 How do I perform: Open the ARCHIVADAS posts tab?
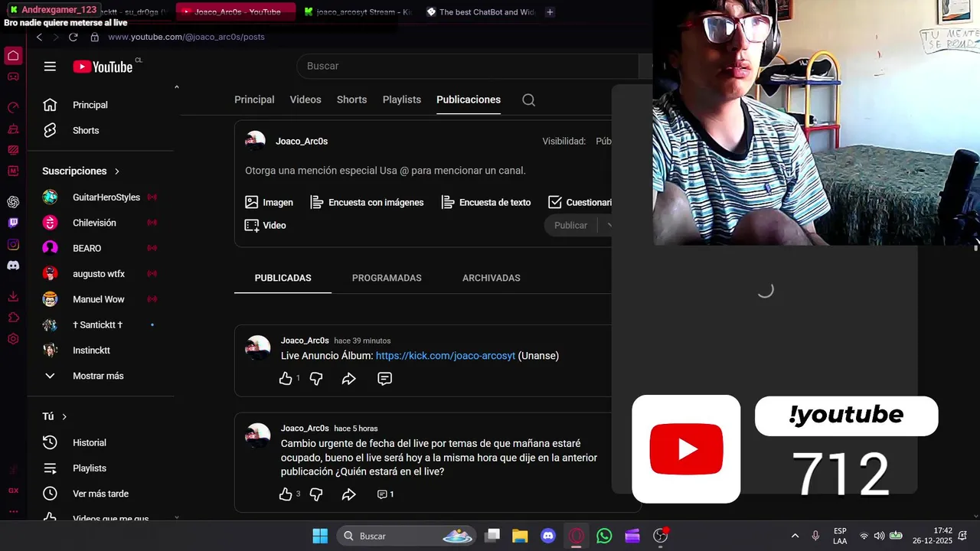(x=492, y=278)
